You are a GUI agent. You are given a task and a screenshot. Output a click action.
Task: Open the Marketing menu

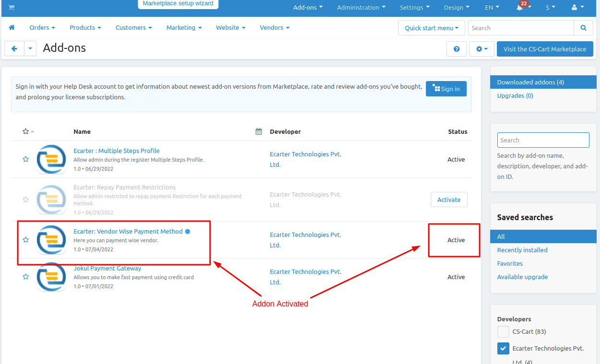click(x=184, y=28)
